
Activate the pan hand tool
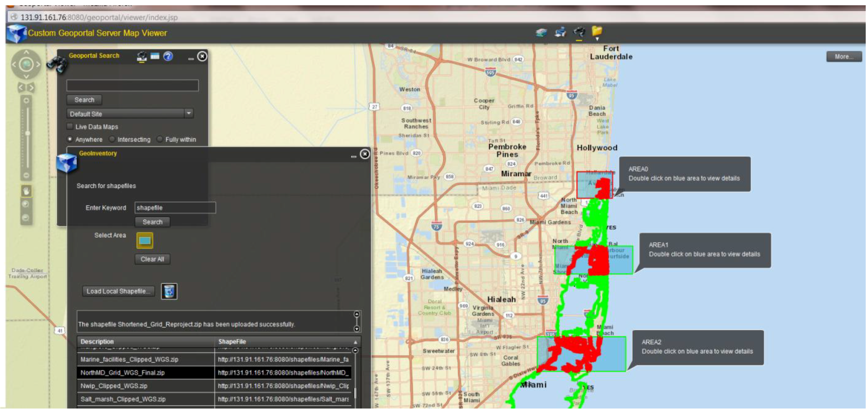[x=26, y=191]
